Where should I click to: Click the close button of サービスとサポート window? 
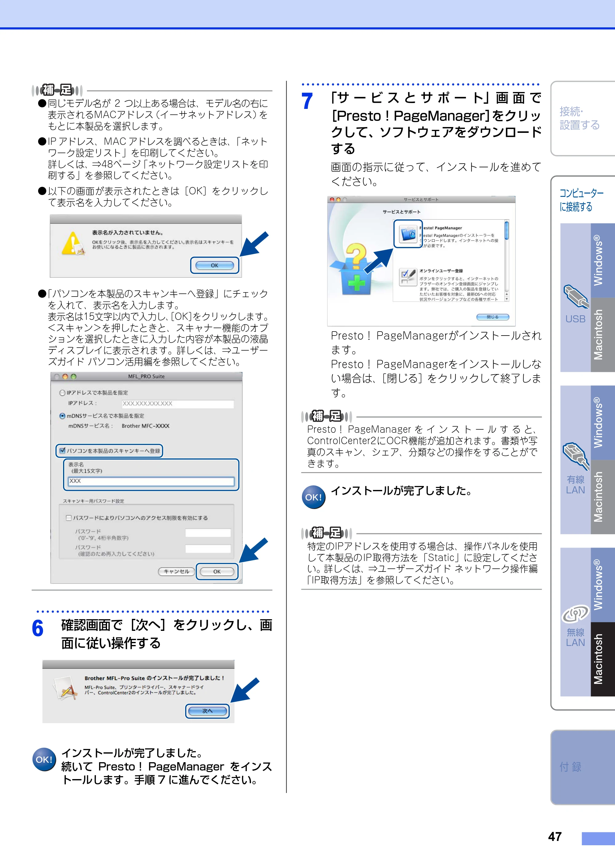[332, 199]
